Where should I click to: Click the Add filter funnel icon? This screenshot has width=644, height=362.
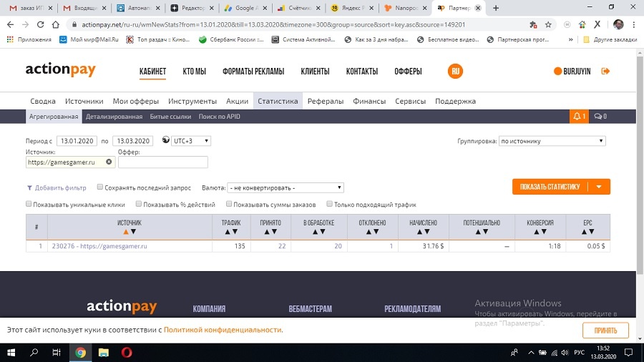click(29, 188)
